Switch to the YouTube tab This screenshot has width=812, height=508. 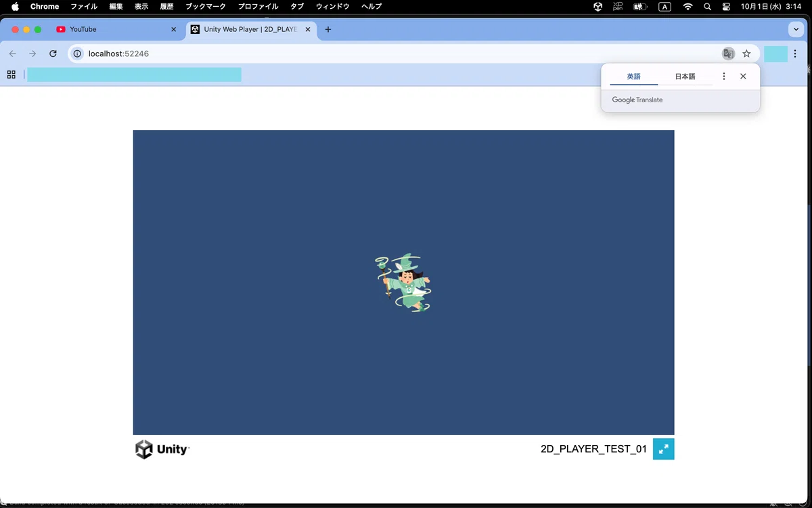pos(116,30)
